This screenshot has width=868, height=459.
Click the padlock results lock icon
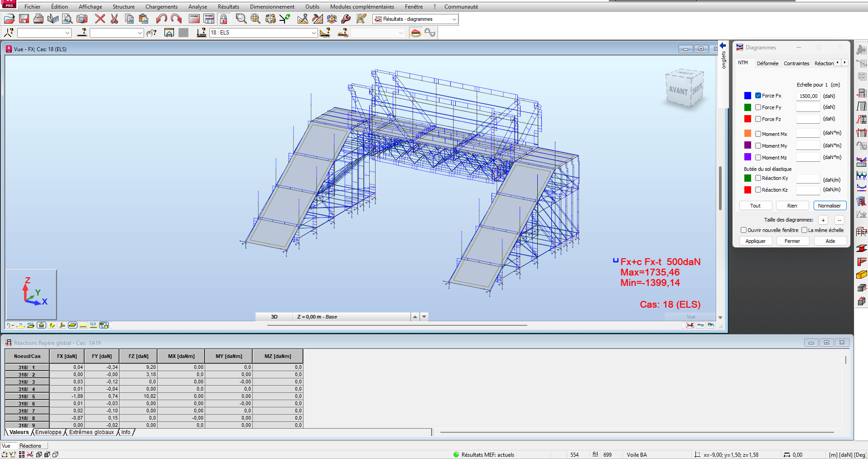click(x=223, y=19)
